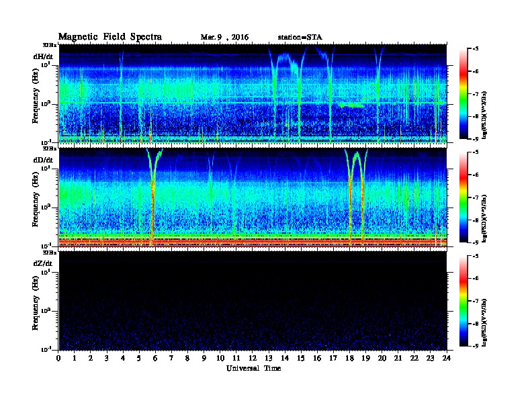Click the 'Magnetic Field Spectra' title

coord(110,37)
